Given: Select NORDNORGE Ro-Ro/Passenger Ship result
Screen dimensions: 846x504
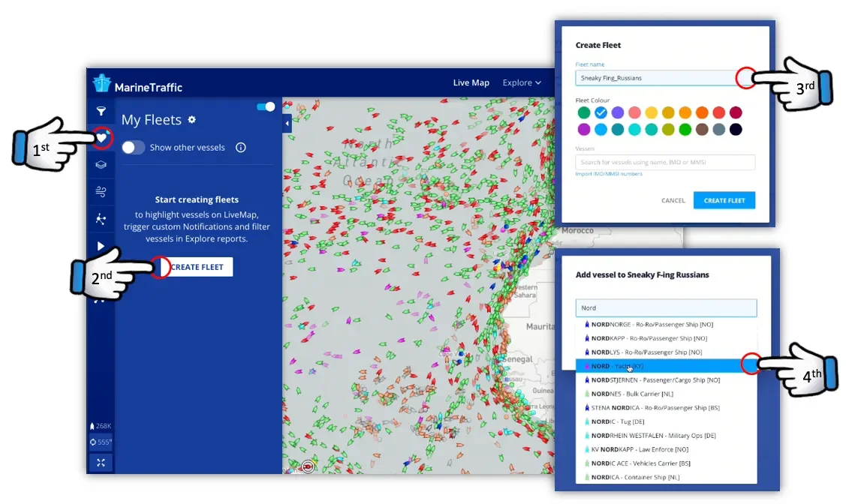Looking at the screenshot, I should click(x=666, y=325).
